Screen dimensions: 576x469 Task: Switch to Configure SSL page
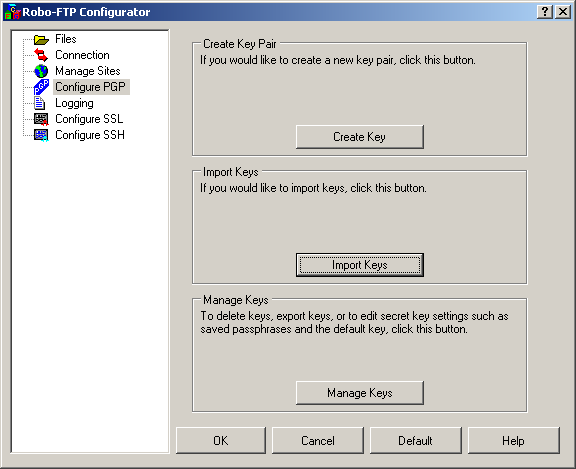[89, 119]
